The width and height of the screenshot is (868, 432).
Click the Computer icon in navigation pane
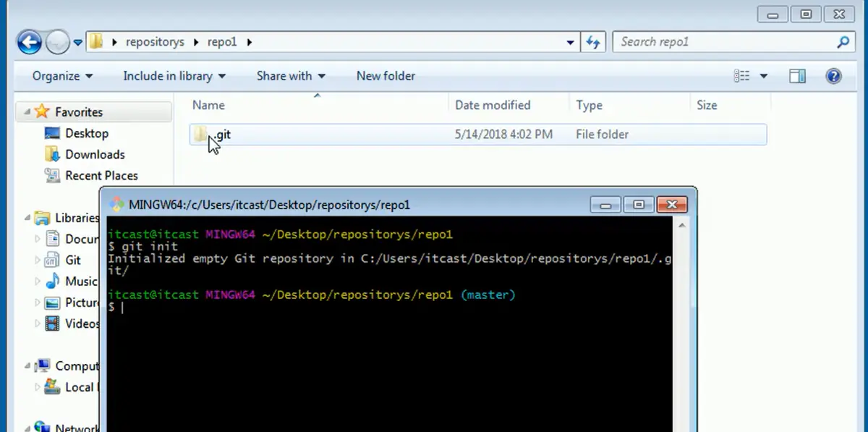(42, 366)
